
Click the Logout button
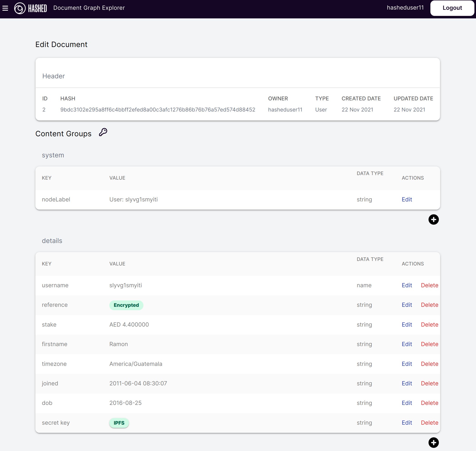point(452,8)
